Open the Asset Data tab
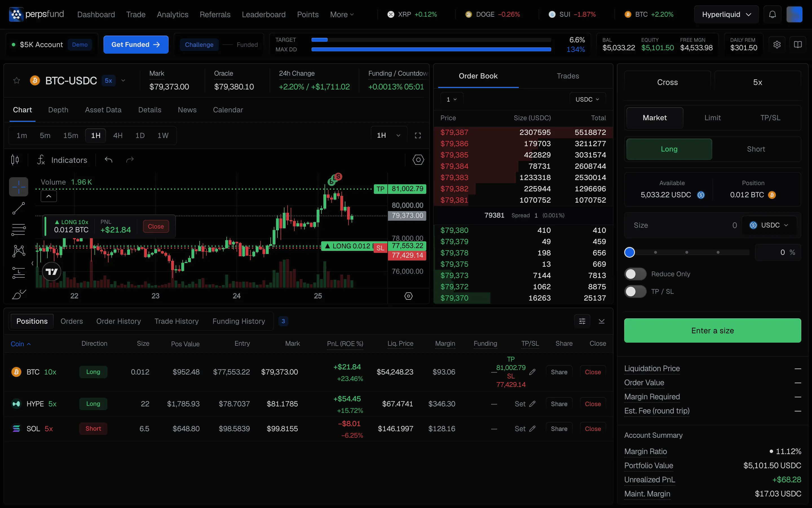The width and height of the screenshot is (812, 508). (103, 110)
